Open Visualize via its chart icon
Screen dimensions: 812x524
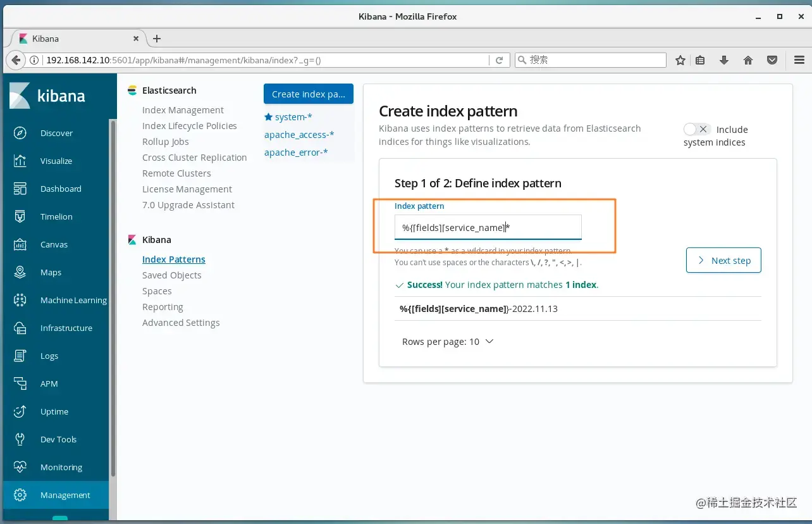(x=20, y=161)
